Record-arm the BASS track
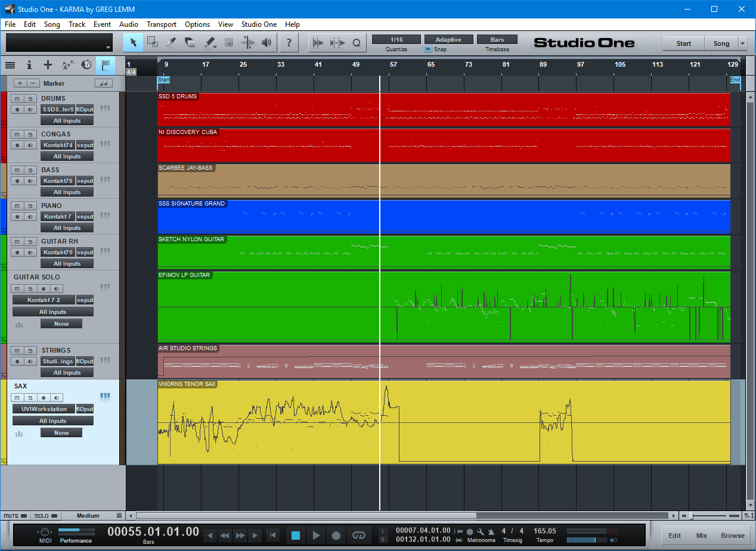The width and height of the screenshot is (756, 551). click(17, 181)
